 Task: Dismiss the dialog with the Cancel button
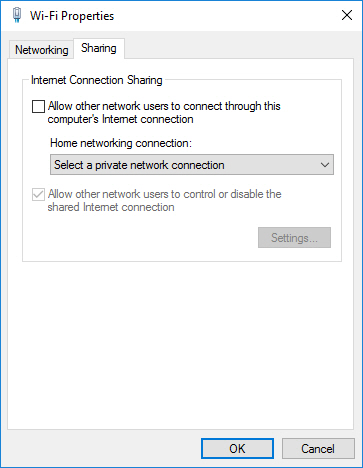[318, 449]
